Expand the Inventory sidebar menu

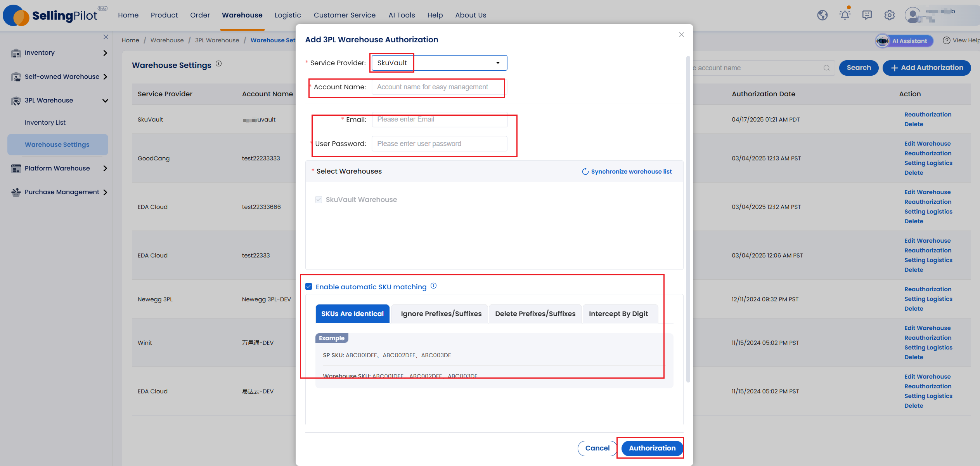coord(105,53)
